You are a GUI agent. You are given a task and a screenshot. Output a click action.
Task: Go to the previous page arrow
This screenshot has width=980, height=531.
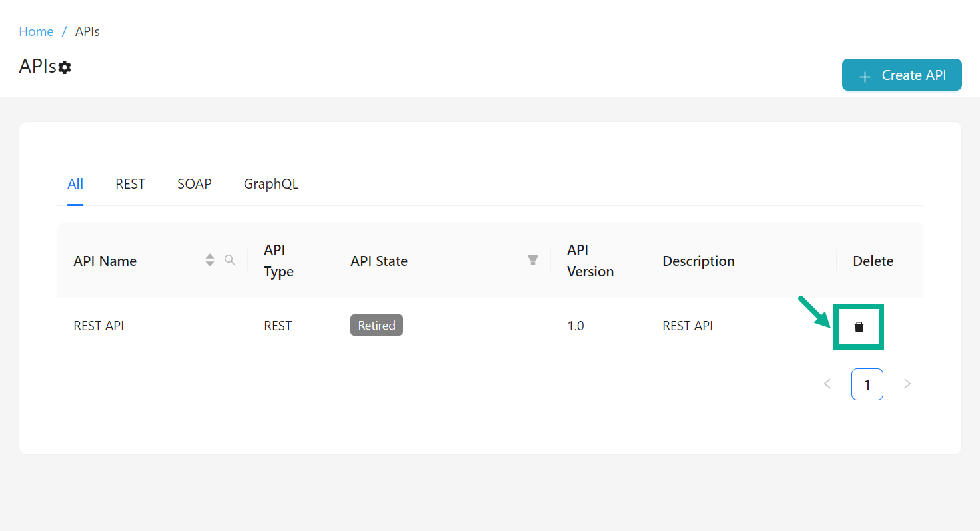827,384
